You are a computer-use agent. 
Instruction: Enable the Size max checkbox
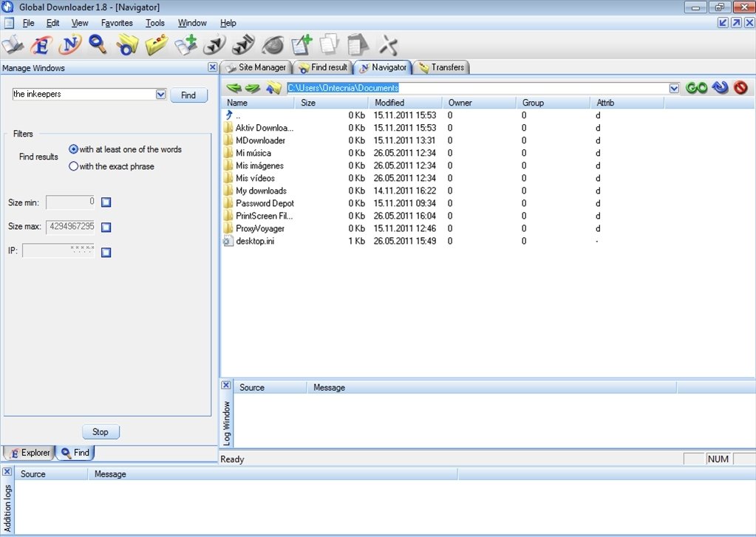point(106,227)
